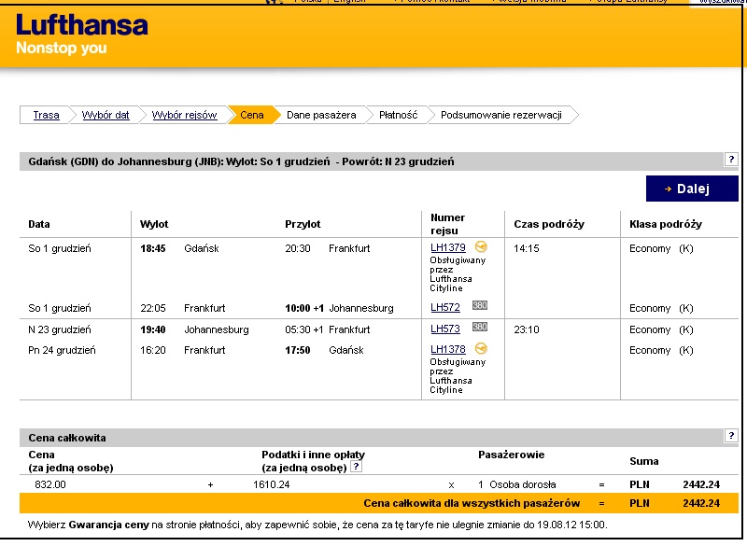
Task: Open help for Cena całkowita section
Action: click(731, 435)
